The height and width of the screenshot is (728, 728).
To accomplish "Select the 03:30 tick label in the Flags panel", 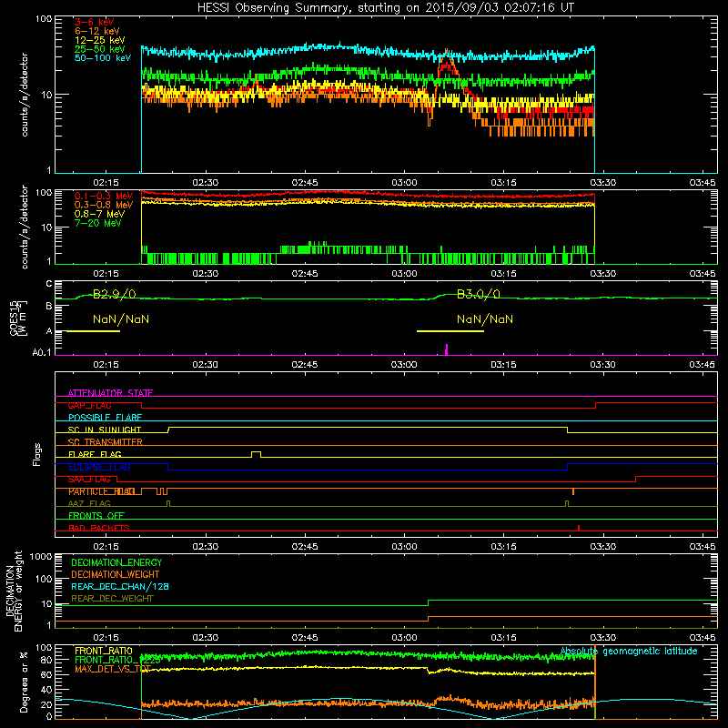I will (x=602, y=547).
